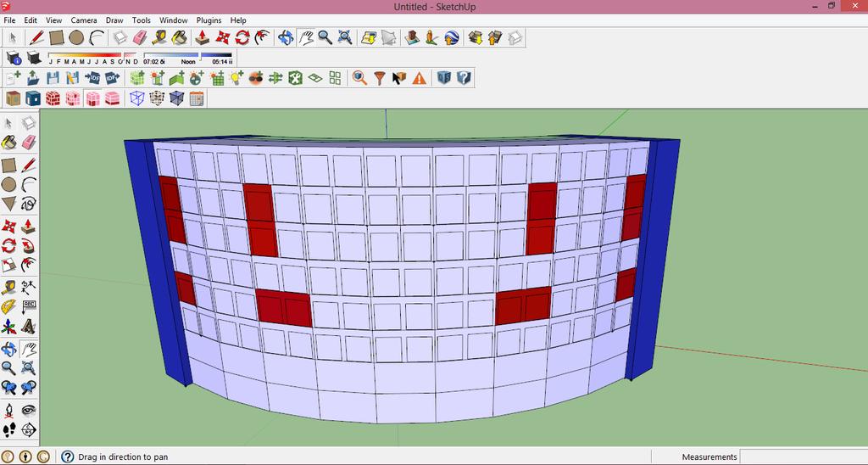Select the Axes tool
868x465 pixels.
click(x=8, y=327)
